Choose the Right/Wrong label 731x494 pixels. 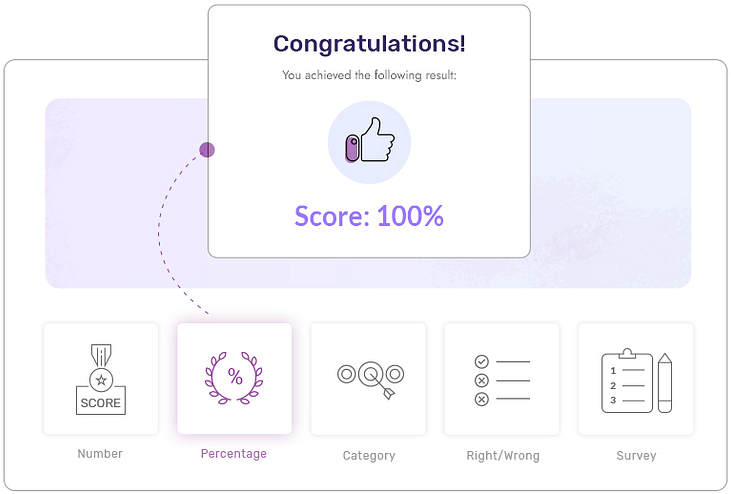point(503,455)
